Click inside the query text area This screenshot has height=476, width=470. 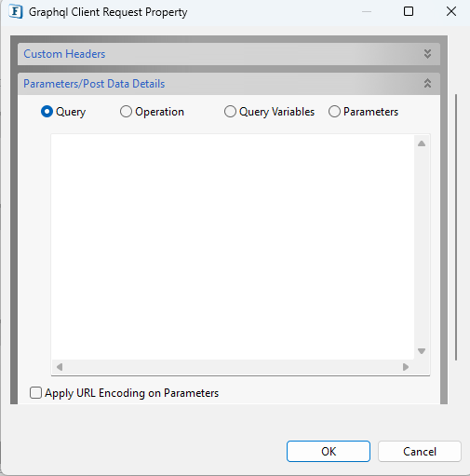pos(233,247)
